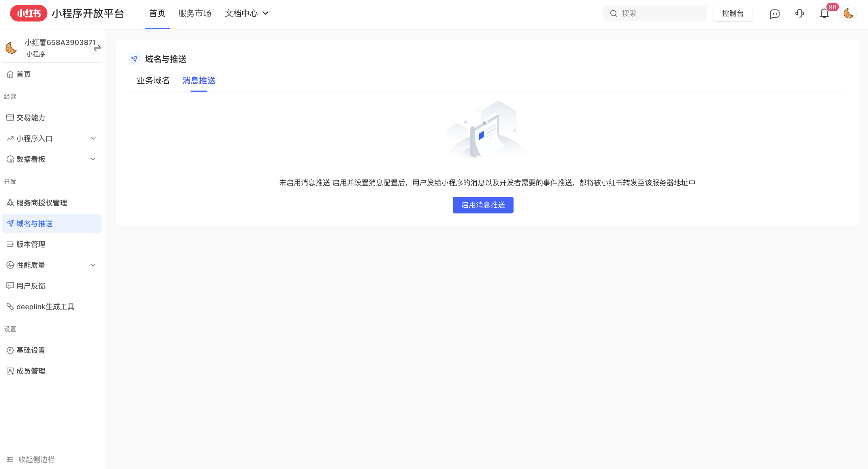868x469 pixels.
Task: Click the 小红书 logo
Action: coord(29,14)
